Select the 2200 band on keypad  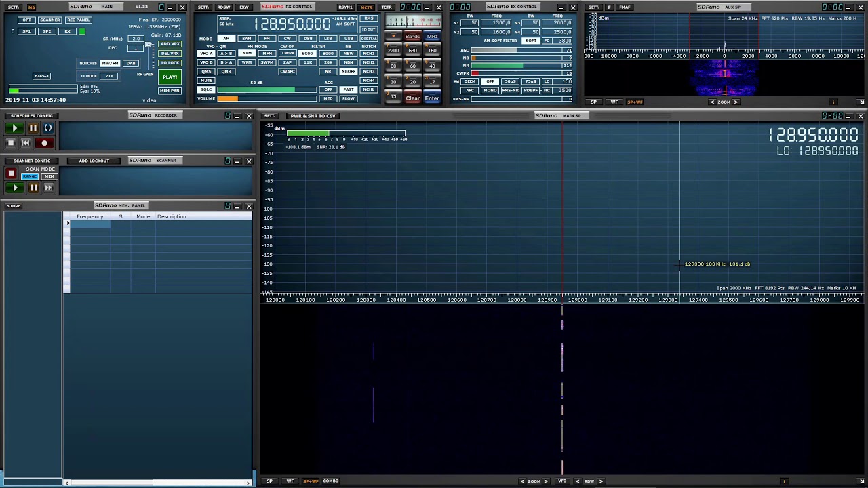pos(393,50)
